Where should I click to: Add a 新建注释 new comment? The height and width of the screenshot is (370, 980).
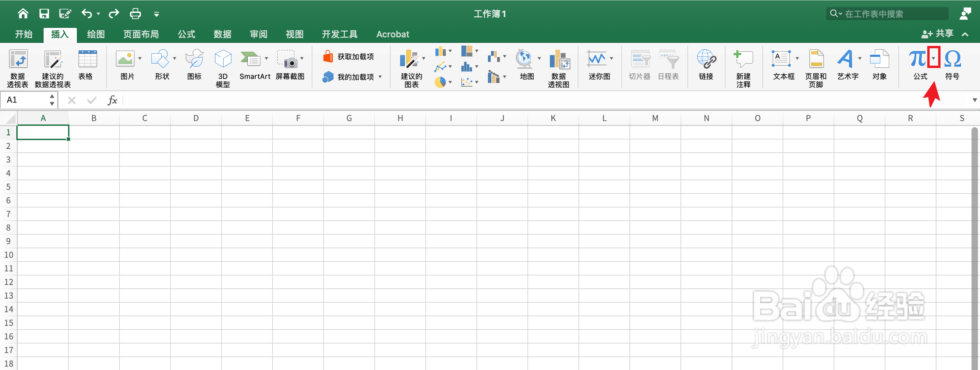(x=743, y=68)
